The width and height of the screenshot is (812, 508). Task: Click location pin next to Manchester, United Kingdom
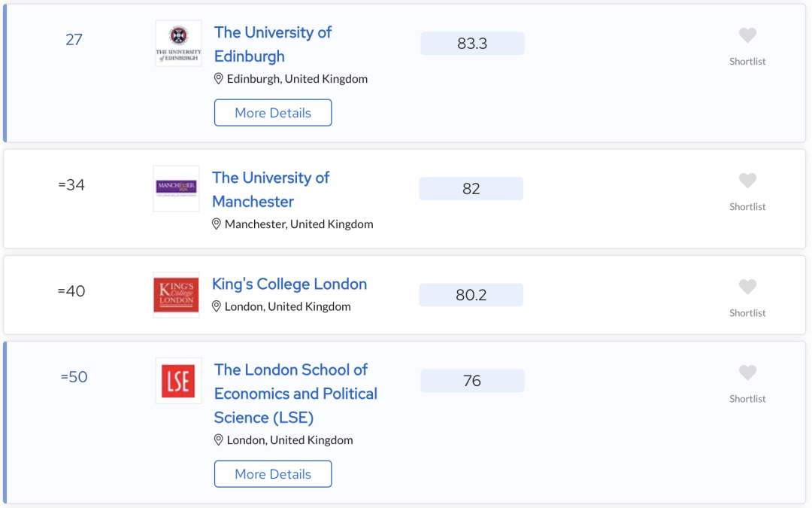[217, 224]
